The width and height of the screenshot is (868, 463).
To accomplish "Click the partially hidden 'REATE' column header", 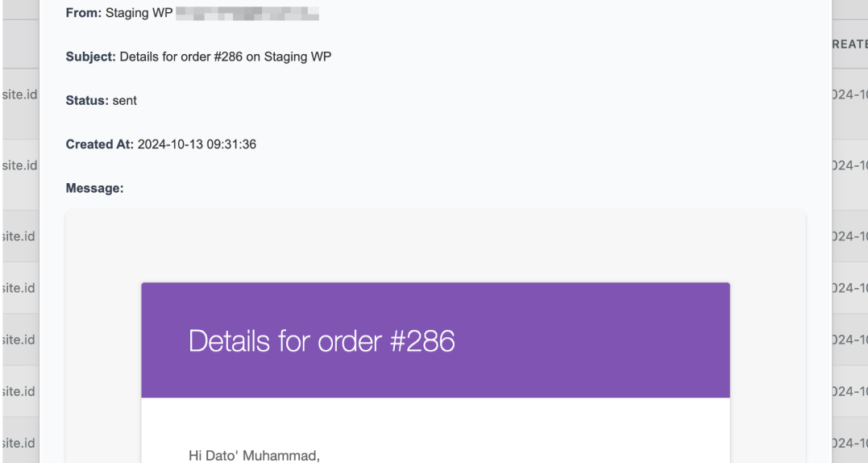I will [x=849, y=44].
